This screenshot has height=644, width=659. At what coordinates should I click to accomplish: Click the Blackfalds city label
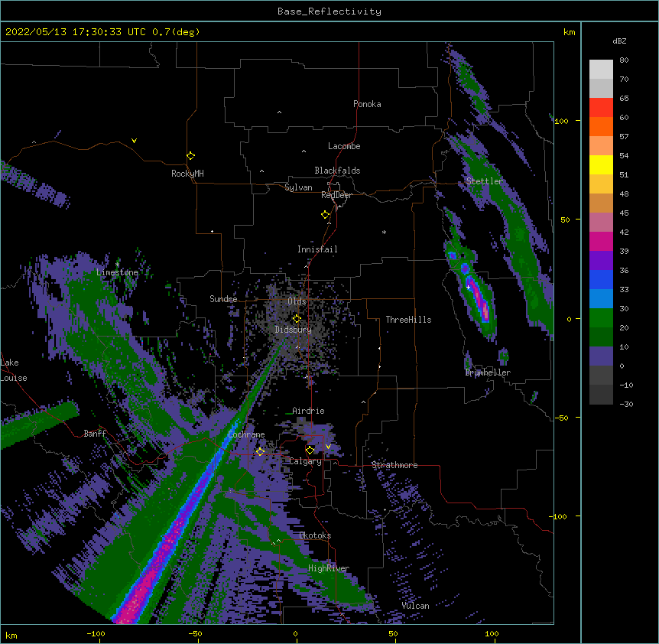pos(337,171)
